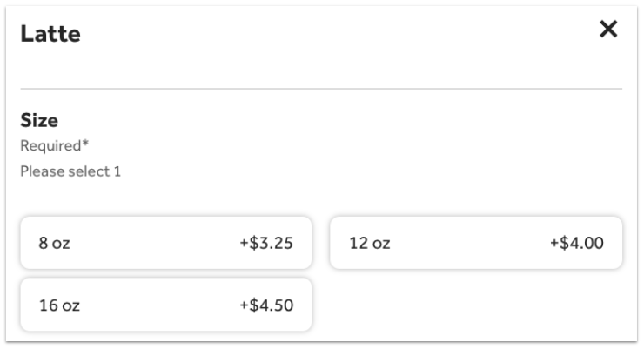This screenshot has width=644, height=349.
Task: Select the 8 oz size option
Action: pos(165,243)
